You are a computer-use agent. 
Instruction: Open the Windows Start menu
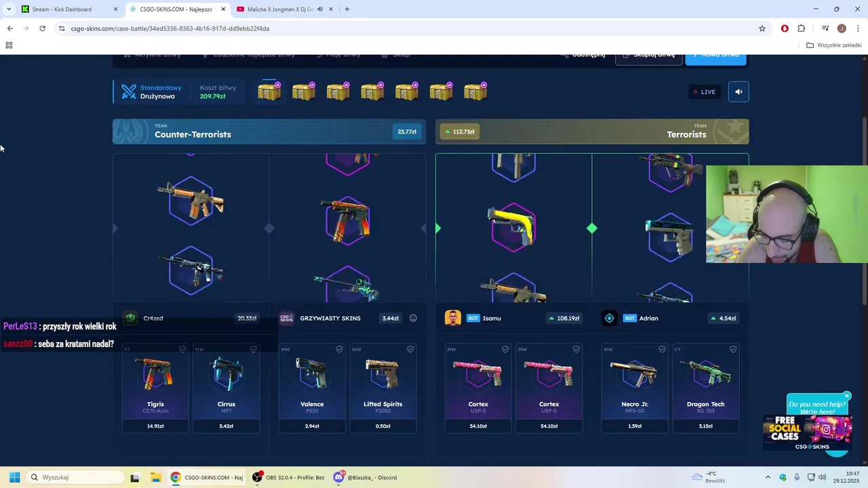[14, 477]
